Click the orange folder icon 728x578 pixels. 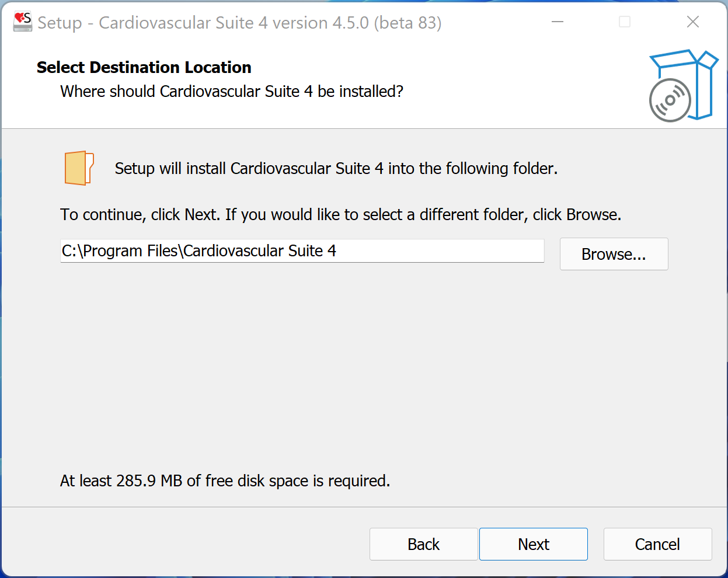[79, 168]
